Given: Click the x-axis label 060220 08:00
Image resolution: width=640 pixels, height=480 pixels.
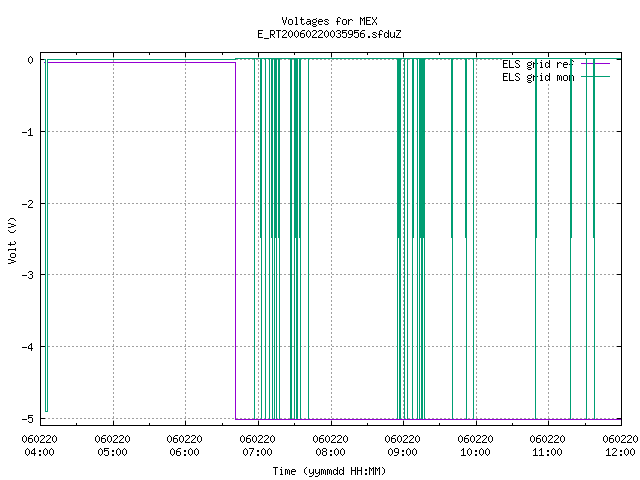Looking at the screenshot, I should pyautogui.click(x=330, y=446).
